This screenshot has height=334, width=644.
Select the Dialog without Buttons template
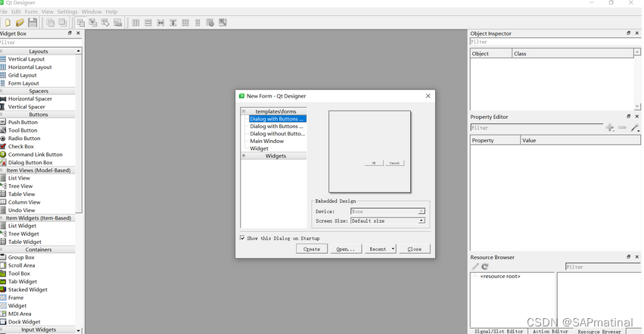click(x=278, y=133)
